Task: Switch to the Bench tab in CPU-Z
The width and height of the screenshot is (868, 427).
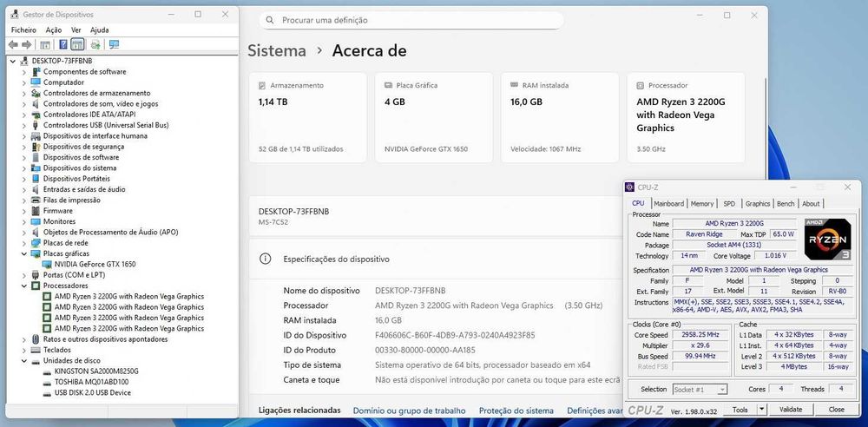Action: point(786,203)
